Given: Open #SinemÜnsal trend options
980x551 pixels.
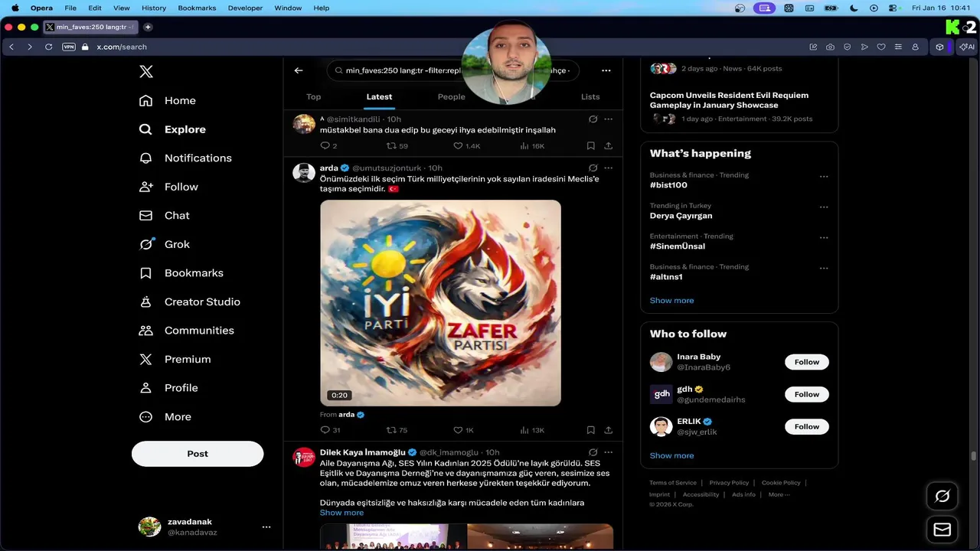Looking at the screenshot, I should coord(824,237).
